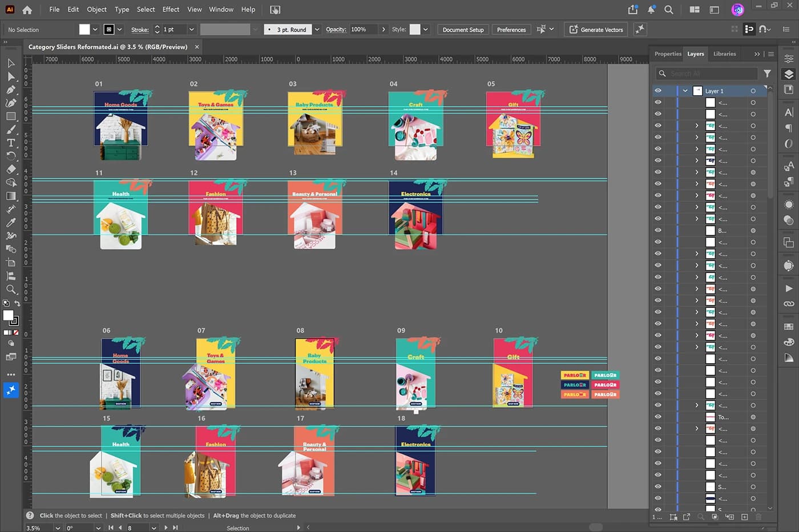Pick the Eyedropper tool

[x=11, y=222]
